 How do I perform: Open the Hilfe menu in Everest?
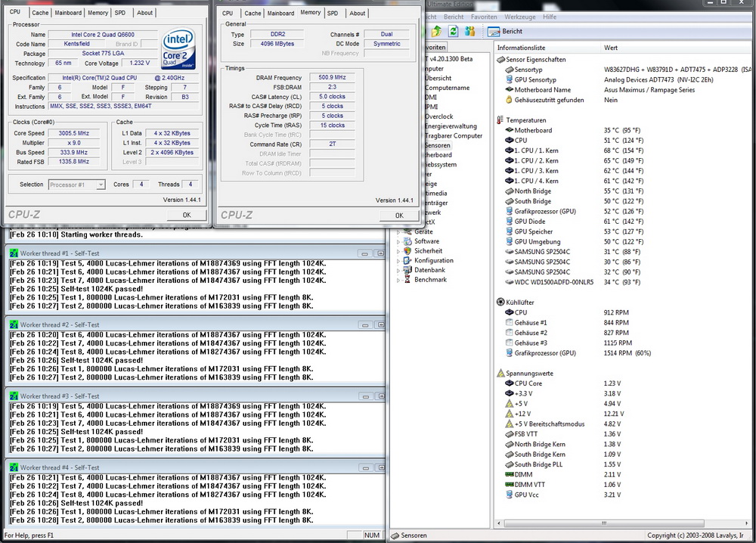(x=550, y=17)
